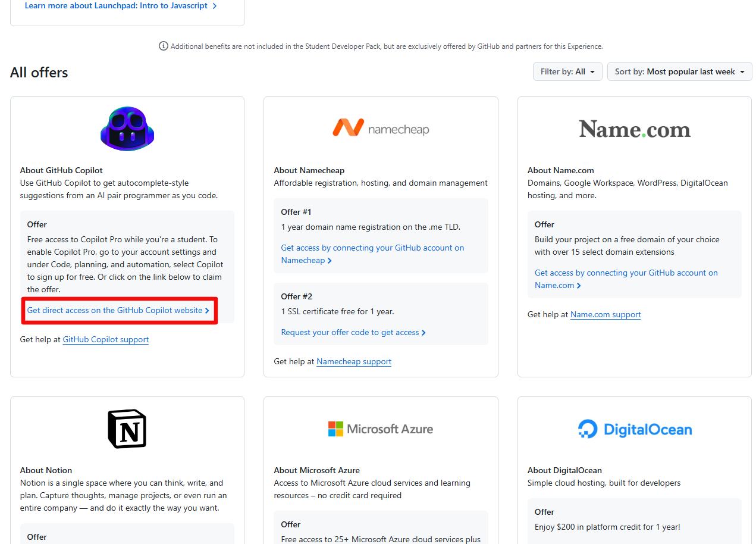Click the info icon beside Additional benefits notice

point(164,46)
